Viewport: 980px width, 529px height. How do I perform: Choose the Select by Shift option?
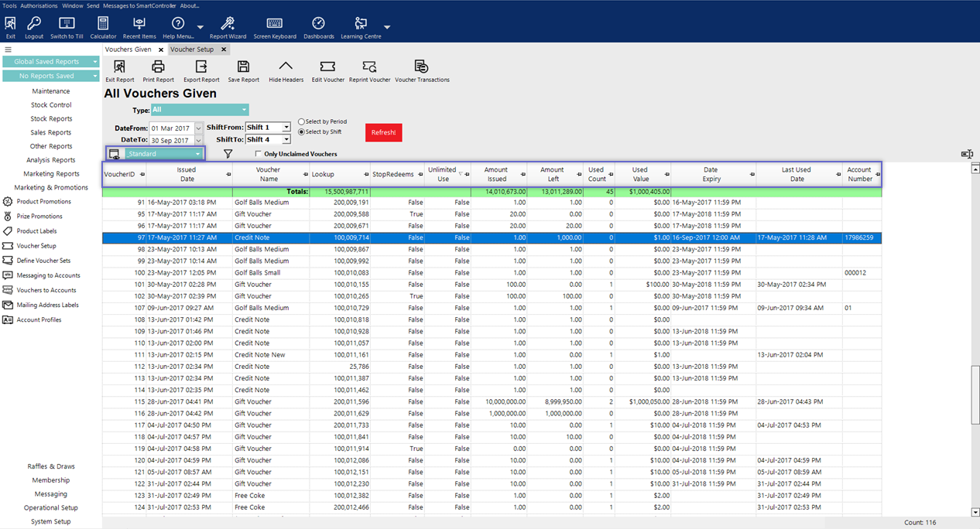(302, 132)
